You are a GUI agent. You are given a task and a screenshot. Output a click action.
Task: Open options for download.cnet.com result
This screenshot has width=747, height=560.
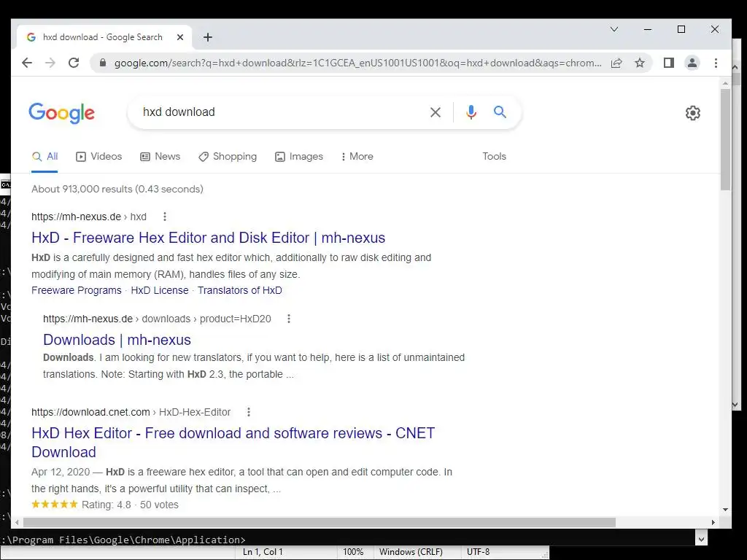[249, 412]
